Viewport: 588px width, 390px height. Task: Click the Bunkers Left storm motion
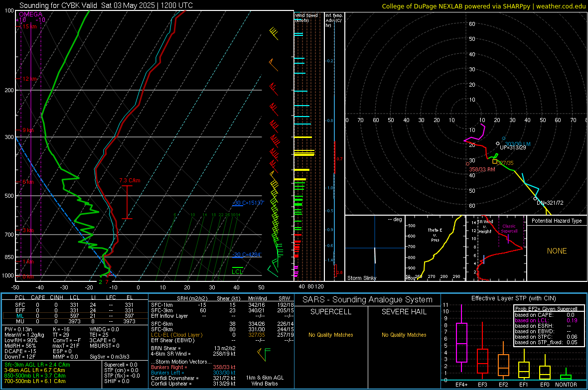193,373
